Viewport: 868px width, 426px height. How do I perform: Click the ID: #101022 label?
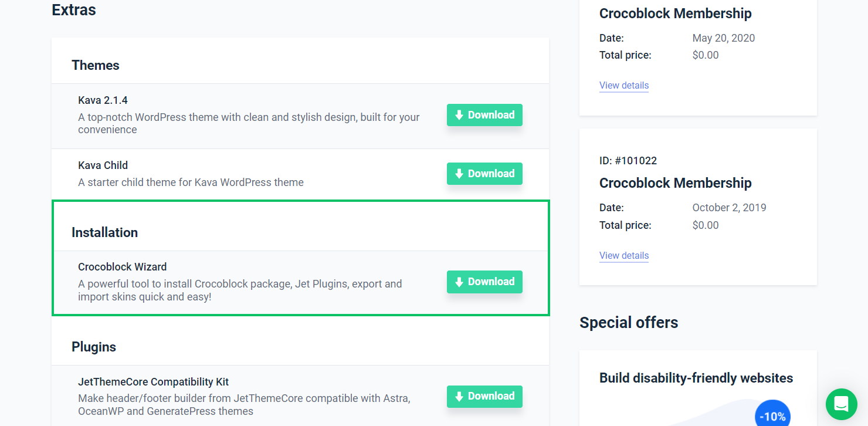click(x=628, y=161)
